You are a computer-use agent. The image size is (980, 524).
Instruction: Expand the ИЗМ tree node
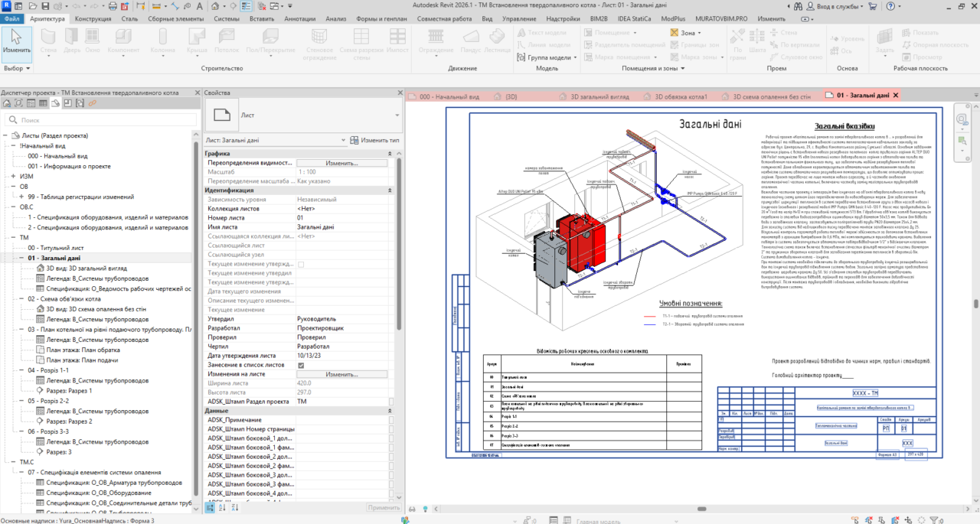pyautogui.click(x=13, y=176)
